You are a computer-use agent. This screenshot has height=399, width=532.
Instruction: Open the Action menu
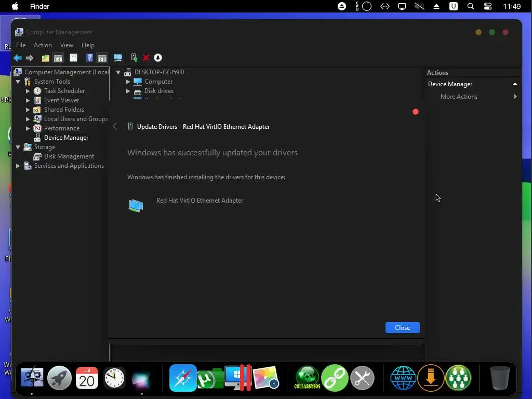click(43, 45)
